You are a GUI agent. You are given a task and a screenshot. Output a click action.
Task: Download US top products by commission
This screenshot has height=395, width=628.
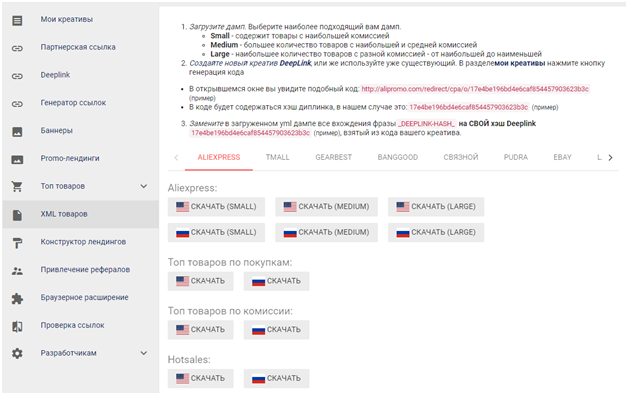tap(200, 330)
